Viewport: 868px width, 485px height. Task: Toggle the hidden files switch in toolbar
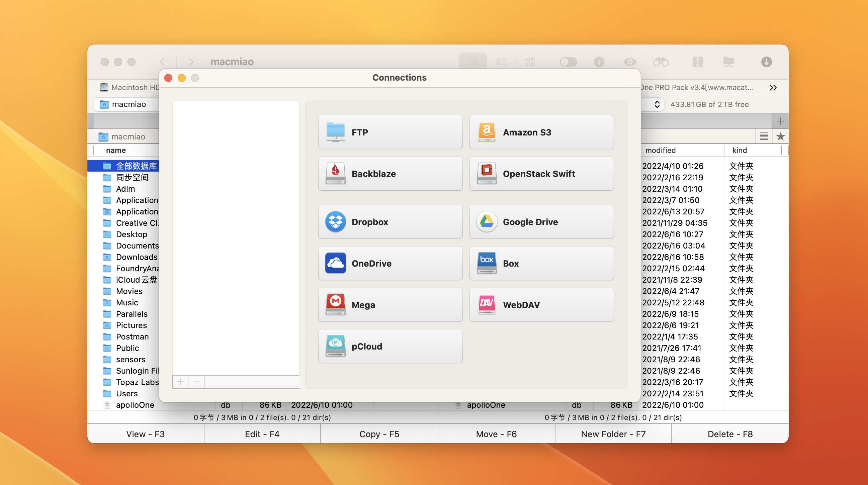tap(568, 62)
